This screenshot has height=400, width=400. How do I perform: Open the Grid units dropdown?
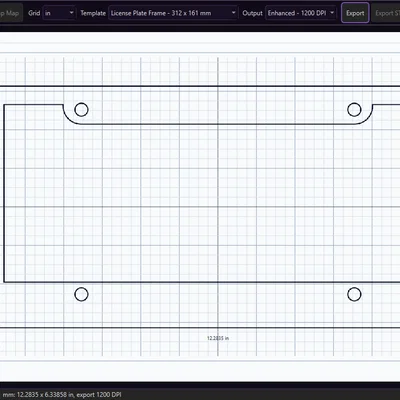click(x=59, y=13)
